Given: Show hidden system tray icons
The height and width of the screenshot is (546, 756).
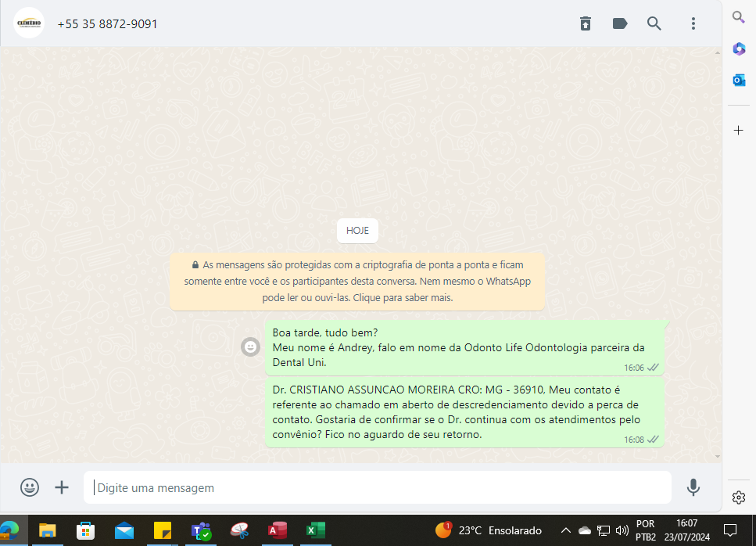Looking at the screenshot, I should 565,530.
